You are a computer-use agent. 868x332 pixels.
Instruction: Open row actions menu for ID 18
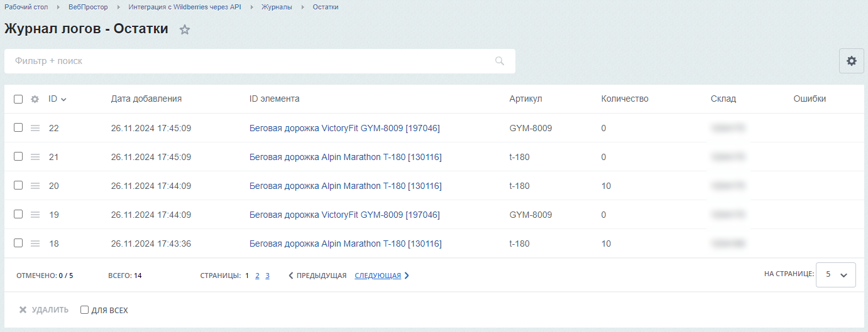pos(35,244)
